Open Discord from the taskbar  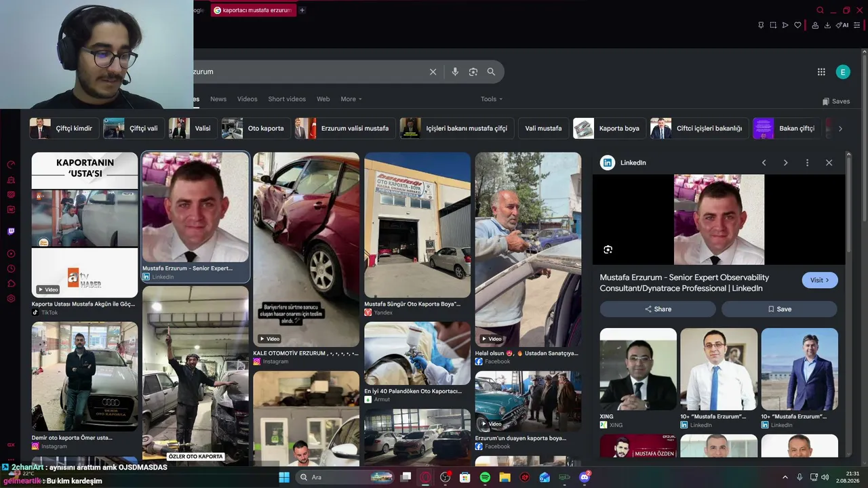point(585,477)
